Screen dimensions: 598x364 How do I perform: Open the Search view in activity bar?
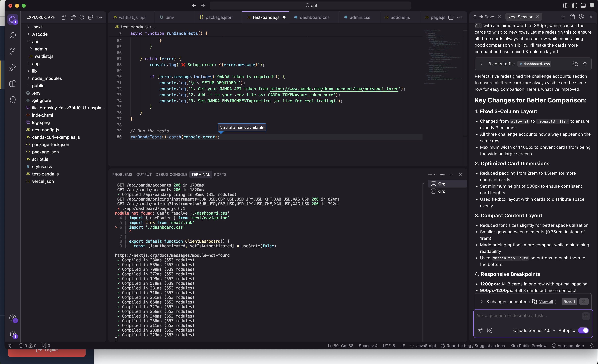pyautogui.click(x=13, y=35)
